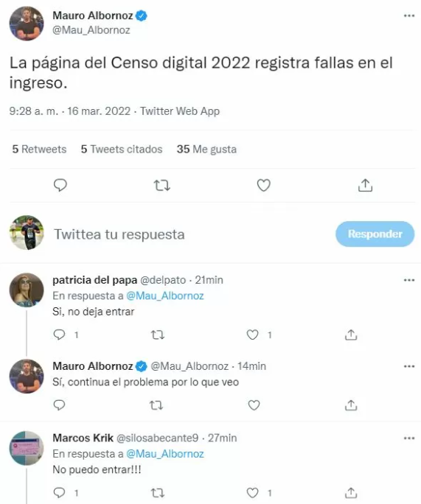Screen dimensions: 421x504
Task: Open Marcos Krik's profile picture
Action: point(27,448)
